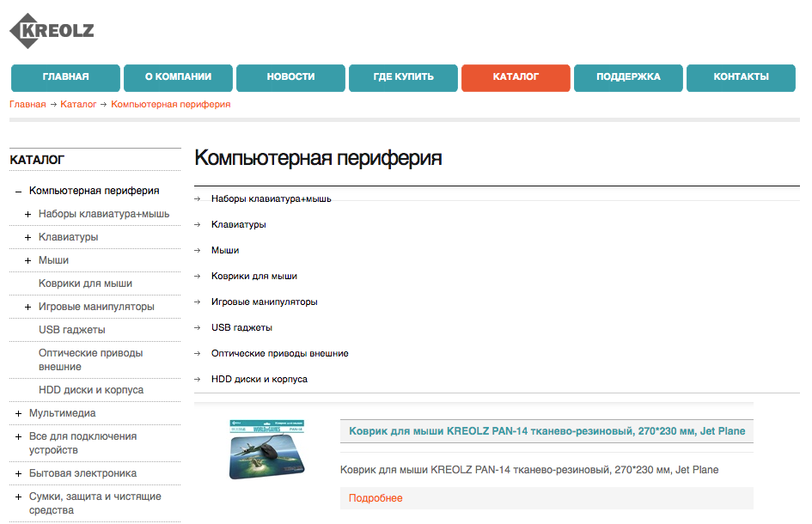Screen dimensions: 812x524
Task: Expand the Мультимедиа sidebar category
Action: pos(19,414)
